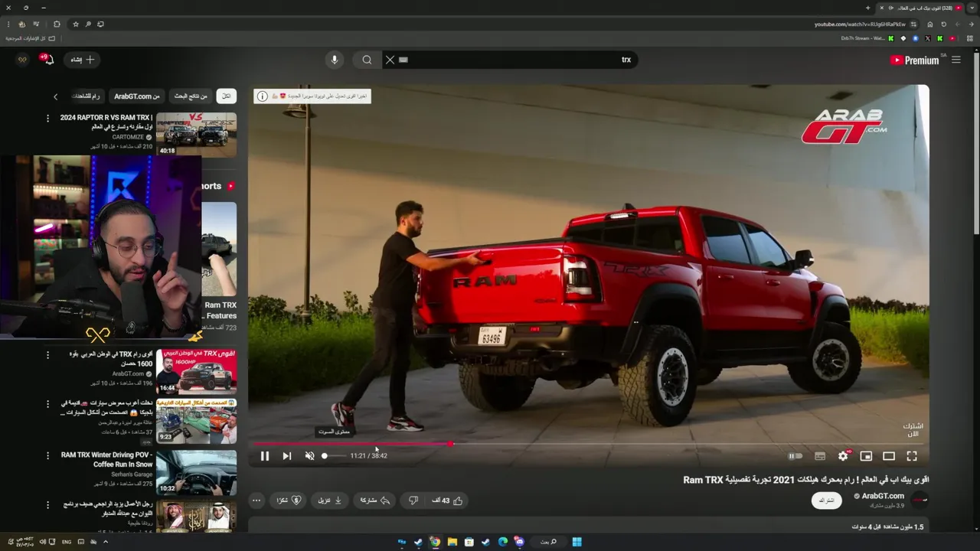Run search with magnifier button
The width and height of the screenshot is (980, 551).
point(367,60)
